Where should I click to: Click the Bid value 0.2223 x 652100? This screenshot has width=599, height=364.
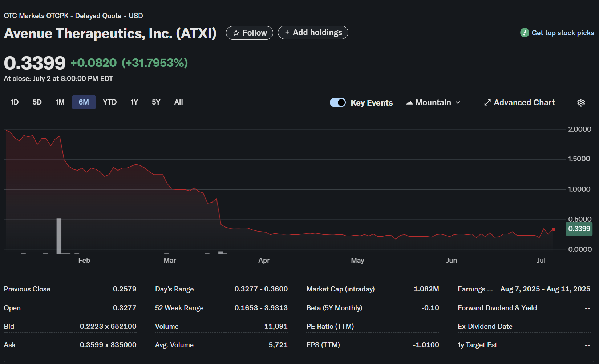tap(108, 327)
